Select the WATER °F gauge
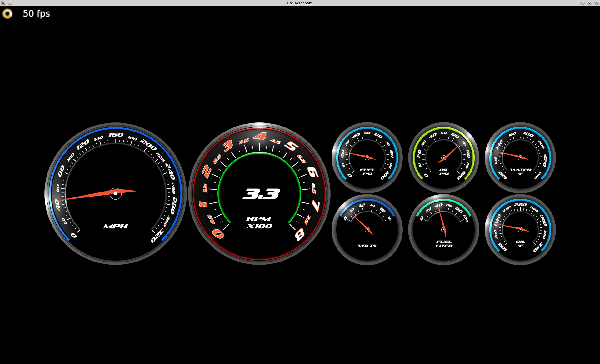 pyautogui.click(x=520, y=158)
